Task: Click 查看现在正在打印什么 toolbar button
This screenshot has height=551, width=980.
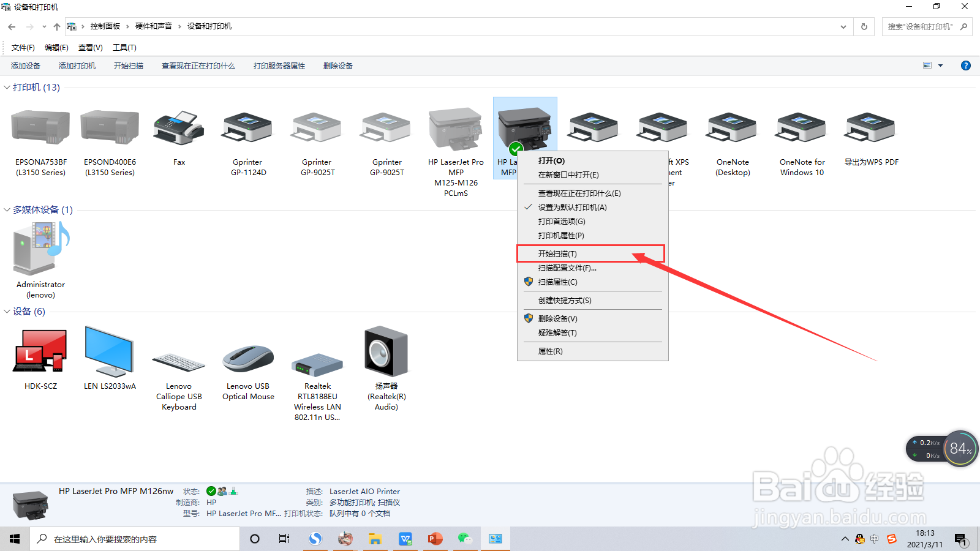Action: (x=198, y=66)
